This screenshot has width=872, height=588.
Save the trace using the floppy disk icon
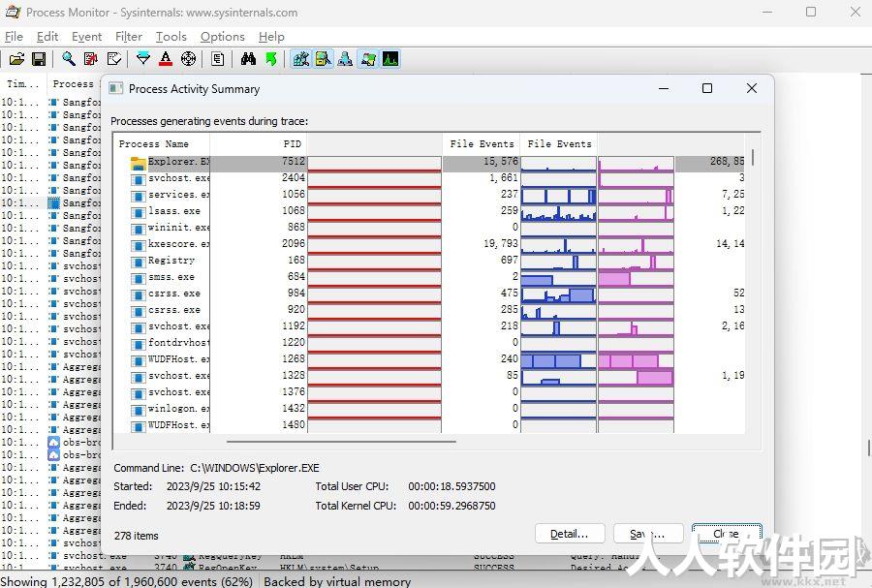[39, 59]
